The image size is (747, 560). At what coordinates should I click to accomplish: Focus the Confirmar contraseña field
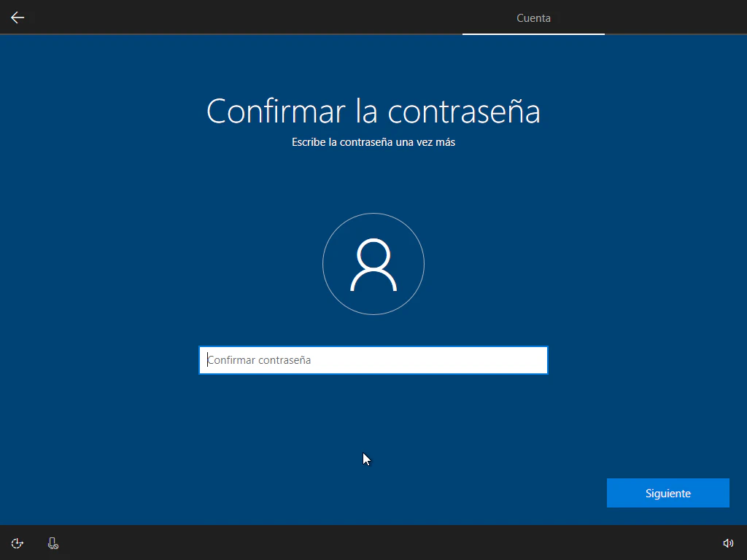click(373, 360)
